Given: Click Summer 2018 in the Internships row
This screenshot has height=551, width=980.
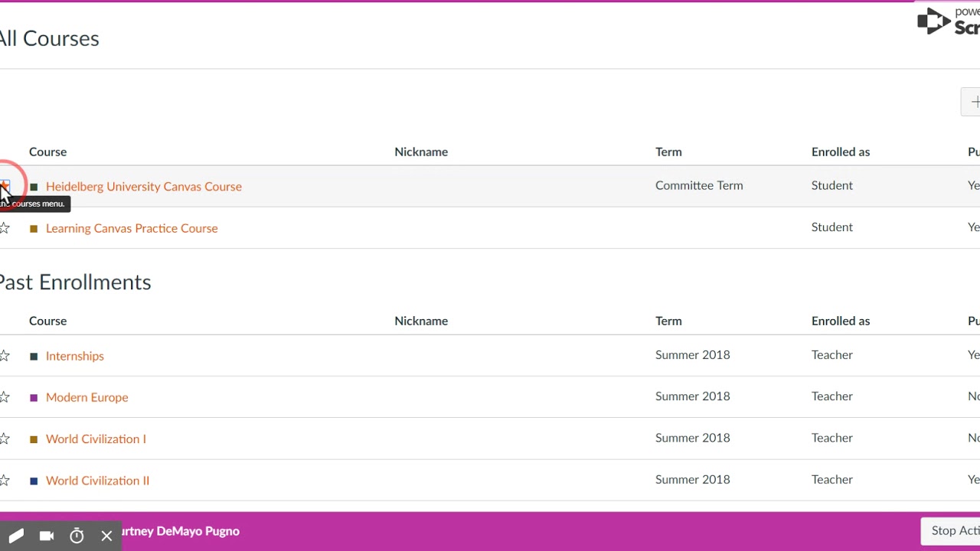Looking at the screenshot, I should point(693,354).
